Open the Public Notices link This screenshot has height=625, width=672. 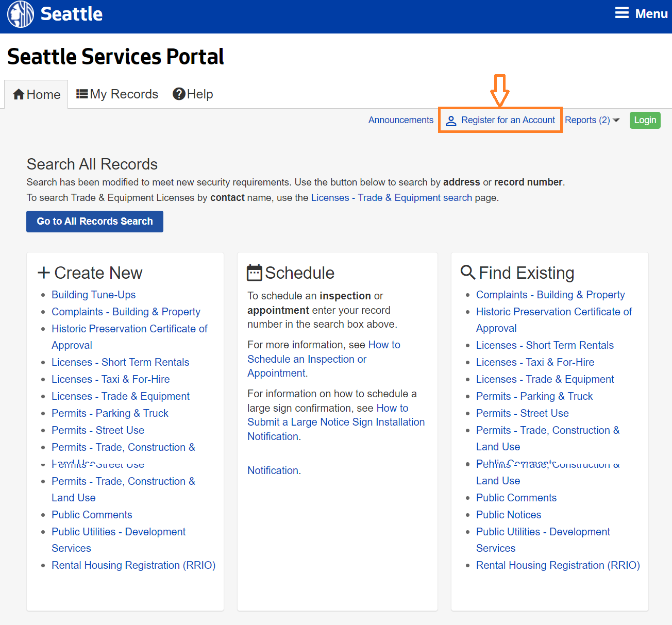[x=509, y=515]
